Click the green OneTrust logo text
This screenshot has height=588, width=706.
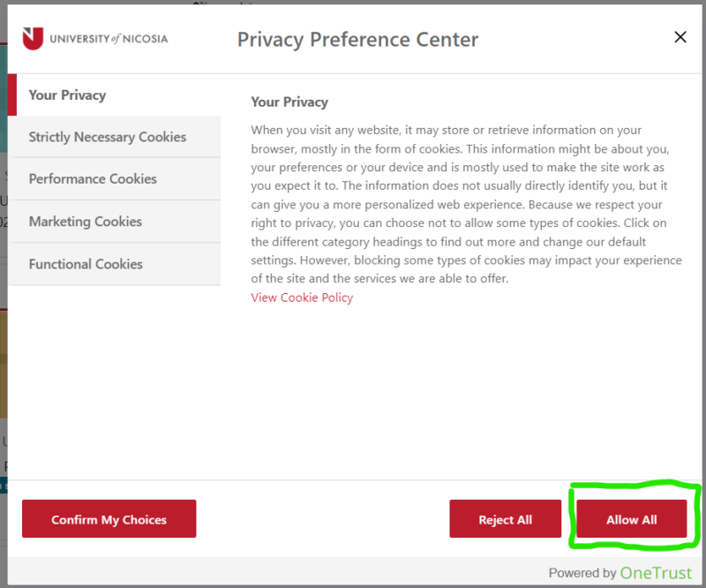[656, 573]
